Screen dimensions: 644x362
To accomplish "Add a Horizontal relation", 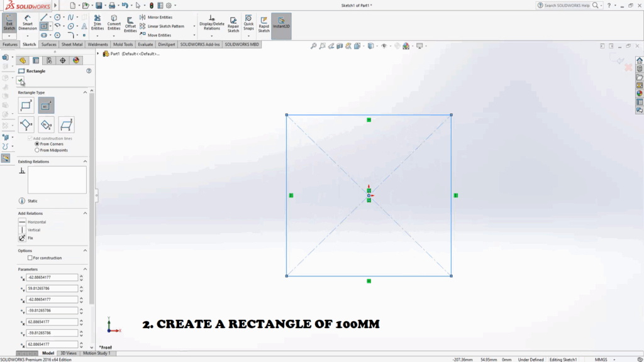I will (x=36, y=222).
